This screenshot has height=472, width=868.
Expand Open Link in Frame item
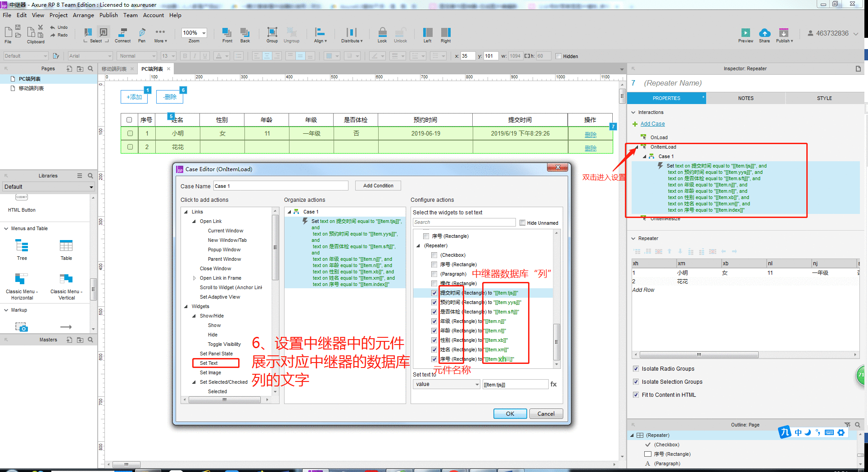[x=194, y=278]
